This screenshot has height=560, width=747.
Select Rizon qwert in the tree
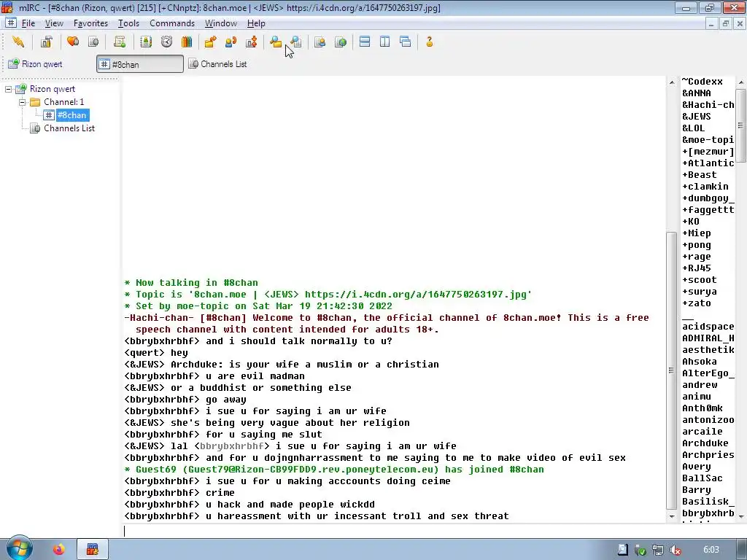(53, 89)
